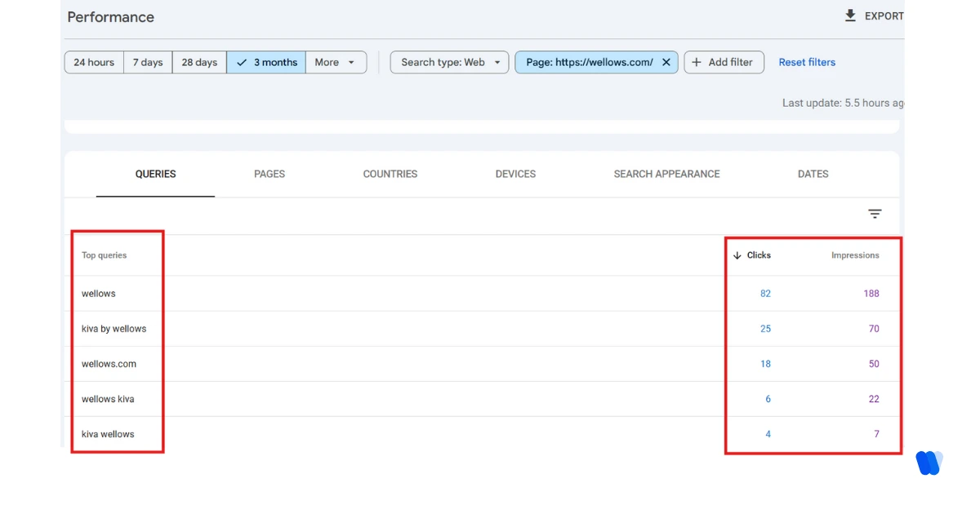Click the checkmark on the 3 months chip
This screenshot has height=514, width=980.
pos(242,61)
